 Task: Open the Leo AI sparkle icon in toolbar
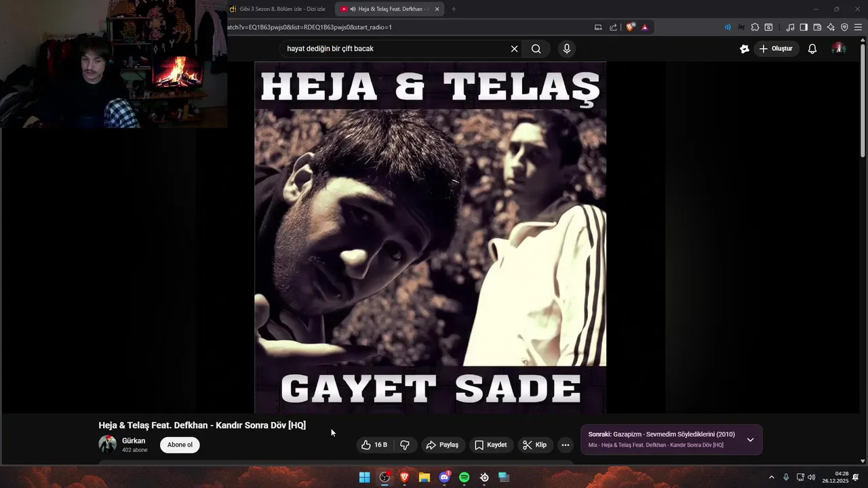(x=831, y=27)
